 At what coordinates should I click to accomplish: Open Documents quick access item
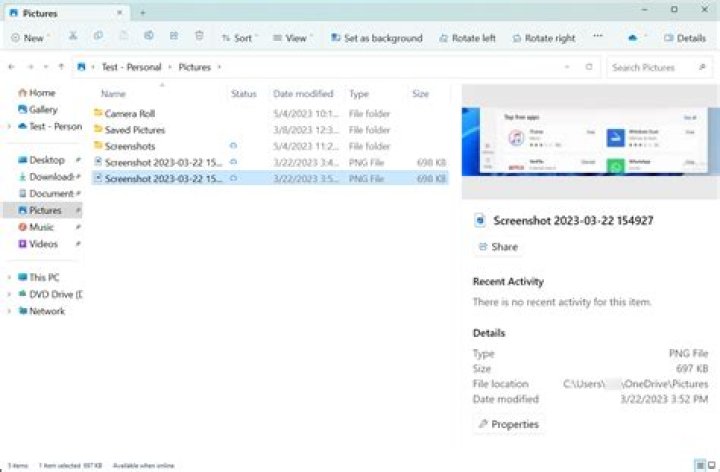coord(46,193)
